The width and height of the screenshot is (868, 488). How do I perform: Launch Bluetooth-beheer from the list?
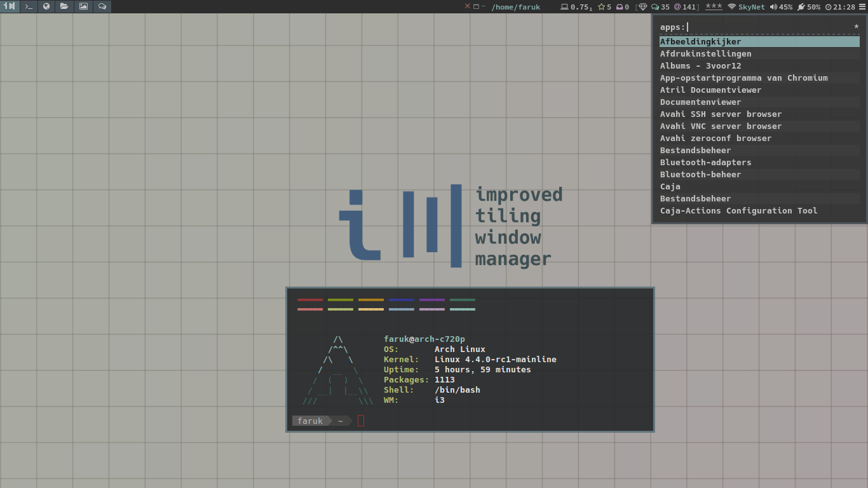click(759, 175)
